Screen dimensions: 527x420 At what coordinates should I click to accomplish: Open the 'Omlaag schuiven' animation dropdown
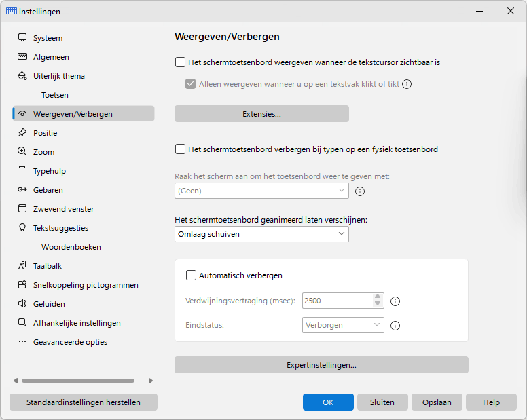(x=261, y=234)
